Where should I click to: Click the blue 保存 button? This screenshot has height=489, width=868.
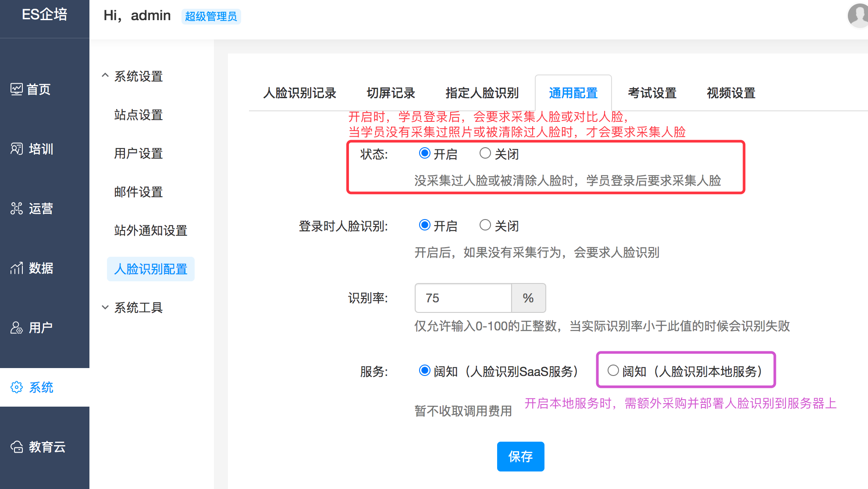coord(520,457)
